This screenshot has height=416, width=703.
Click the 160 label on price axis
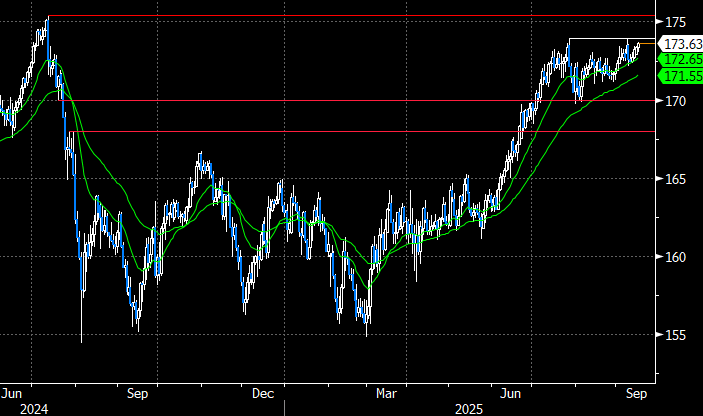tap(675, 257)
